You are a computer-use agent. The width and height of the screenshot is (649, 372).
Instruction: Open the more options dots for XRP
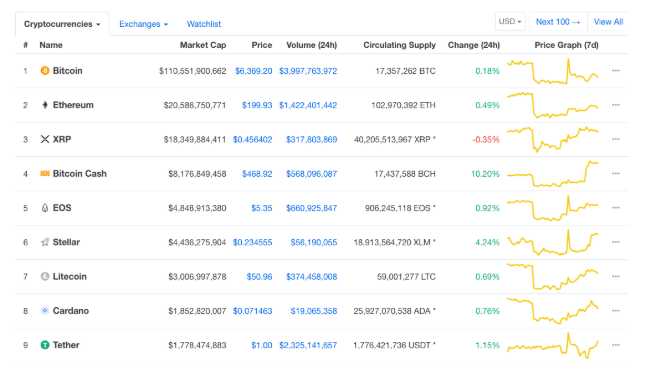click(x=615, y=139)
